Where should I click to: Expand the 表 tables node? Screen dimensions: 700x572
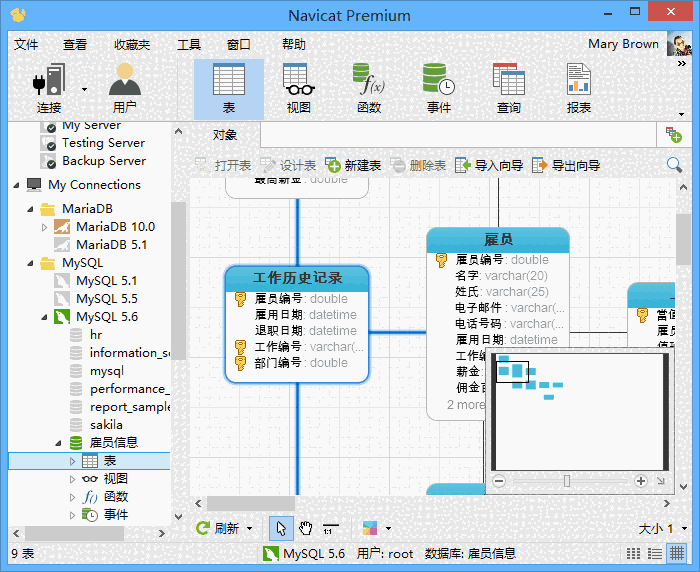click(x=72, y=461)
